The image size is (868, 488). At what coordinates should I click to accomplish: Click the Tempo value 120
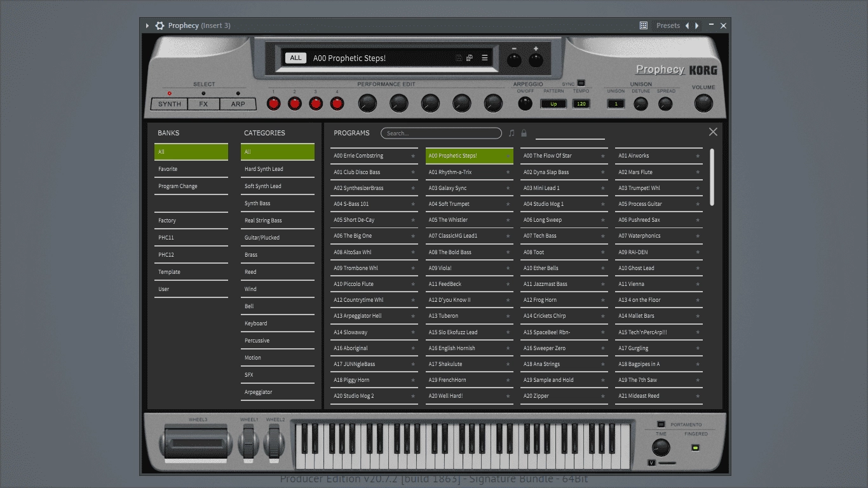[x=581, y=104]
